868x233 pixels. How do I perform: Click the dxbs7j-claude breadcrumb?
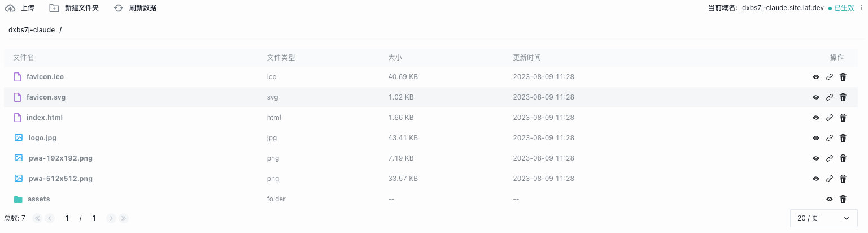32,30
